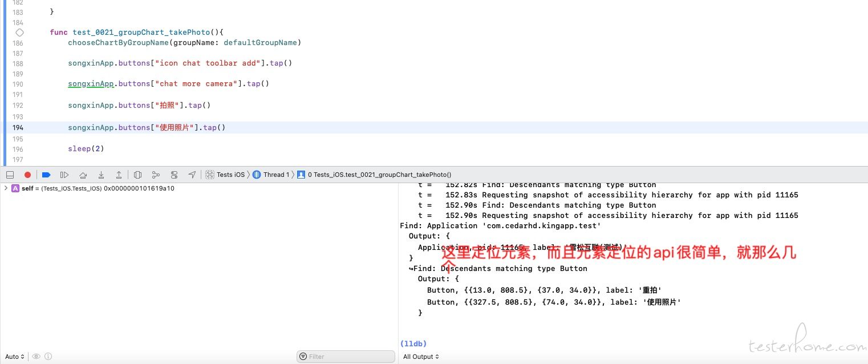Viewport: 868px width, 364px height.
Task: Deactivate breakpoints in debug bar
Action: [47, 175]
